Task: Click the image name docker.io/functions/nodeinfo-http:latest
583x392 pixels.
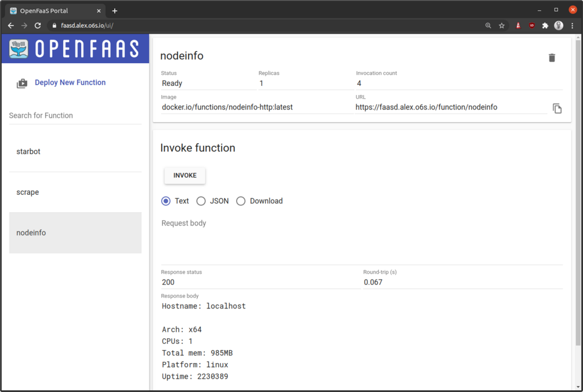Action: pyautogui.click(x=227, y=107)
